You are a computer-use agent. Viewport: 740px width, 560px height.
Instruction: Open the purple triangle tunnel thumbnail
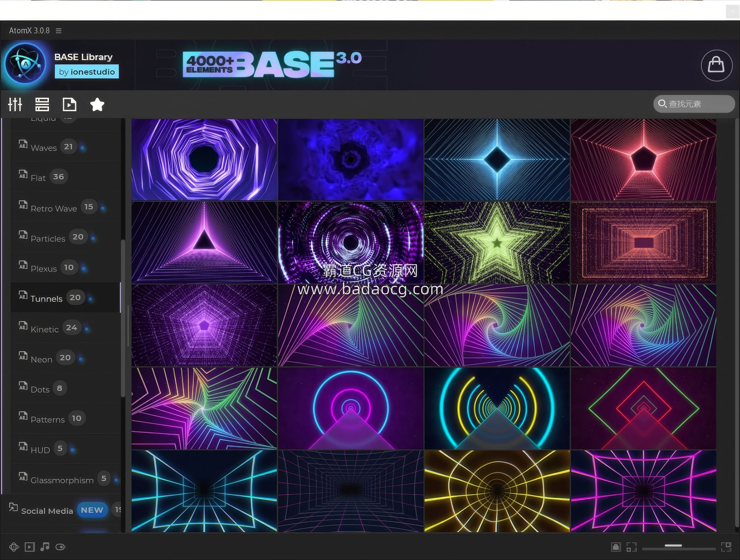204,243
